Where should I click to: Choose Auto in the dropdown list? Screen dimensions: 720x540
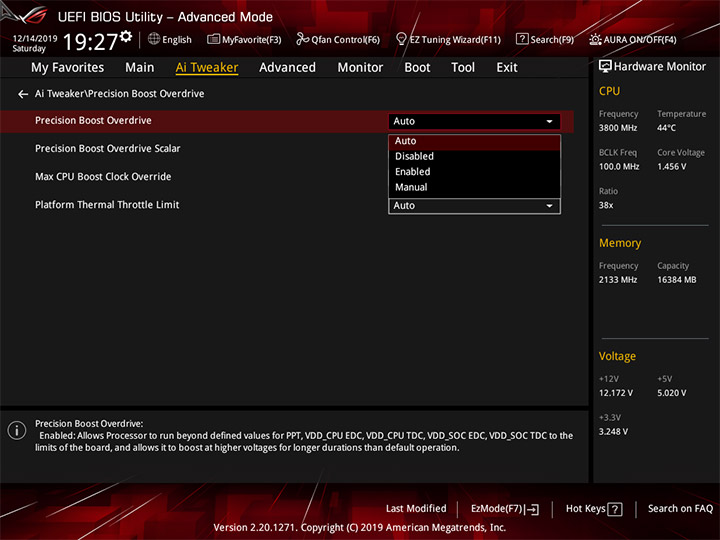tap(474, 141)
